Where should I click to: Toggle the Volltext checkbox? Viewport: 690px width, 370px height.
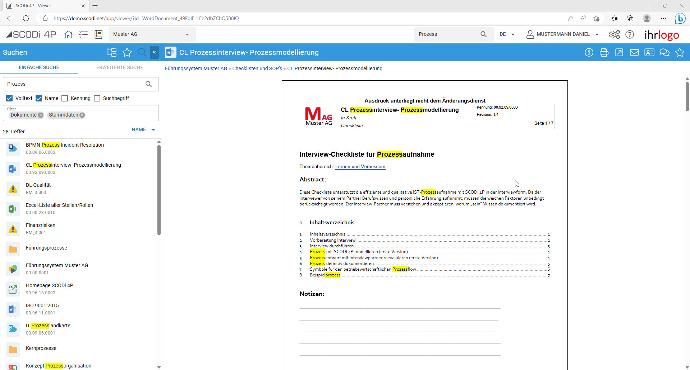pyautogui.click(x=9, y=98)
